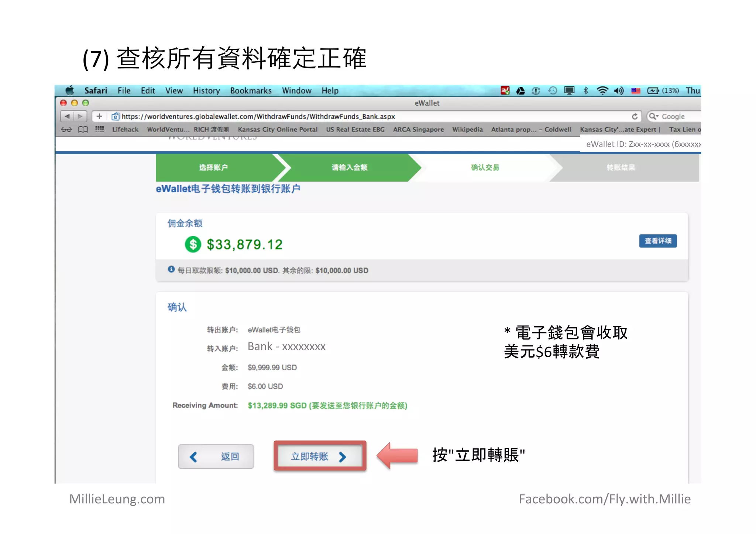Viewport: 756px width, 534px height.
Task: Open the Reading List glasses icon
Action: pyautogui.click(x=66, y=130)
